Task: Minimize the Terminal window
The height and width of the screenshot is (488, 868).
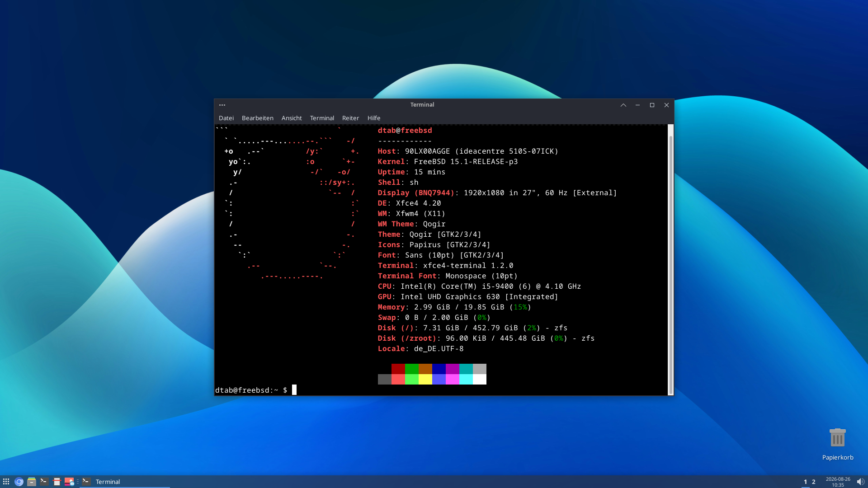Action: 638,105
